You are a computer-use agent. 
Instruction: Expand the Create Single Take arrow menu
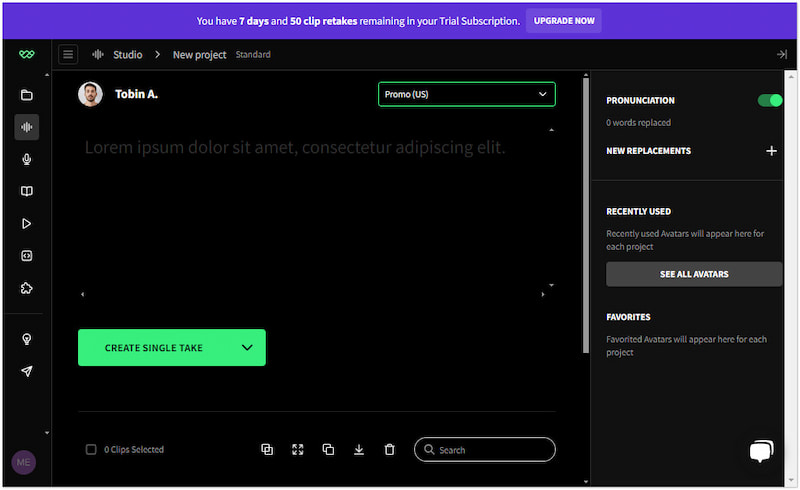coord(247,348)
